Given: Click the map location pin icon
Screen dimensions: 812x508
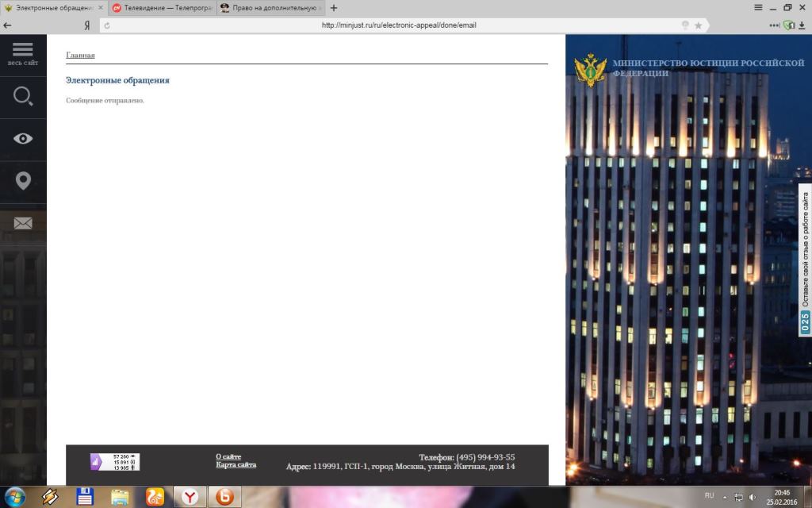Looking at the screenshot, I should [x=23, y=181].
